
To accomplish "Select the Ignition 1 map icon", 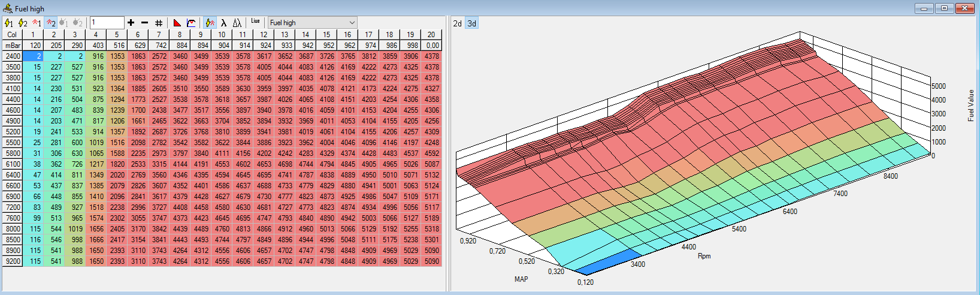I will pyautogui.click(x=8, y=23).
